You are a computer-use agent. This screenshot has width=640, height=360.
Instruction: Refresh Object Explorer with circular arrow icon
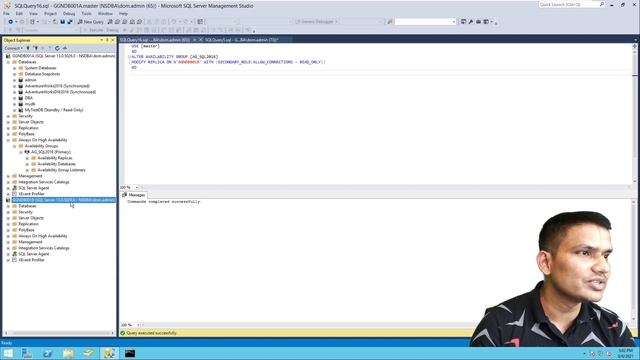click(x=57, y=48)
